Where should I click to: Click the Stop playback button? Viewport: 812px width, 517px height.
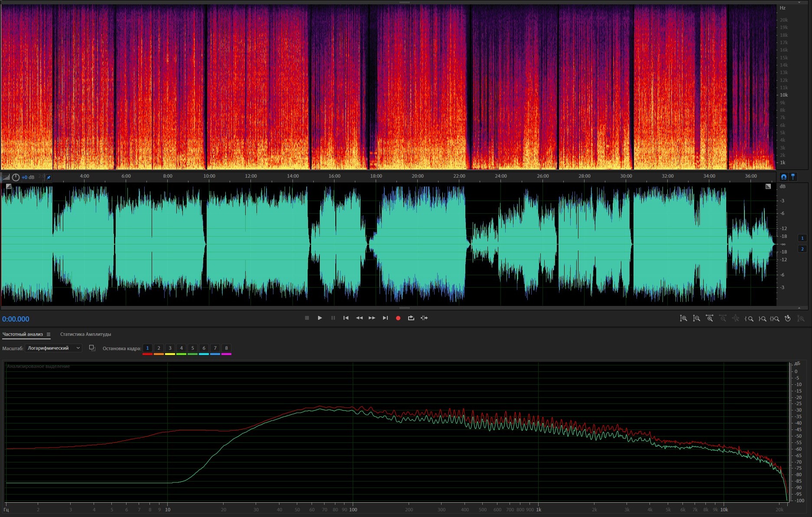point(307,318)
